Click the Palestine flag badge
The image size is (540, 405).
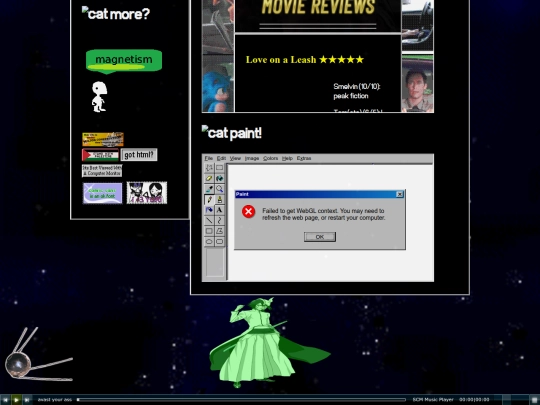point(100,155)
